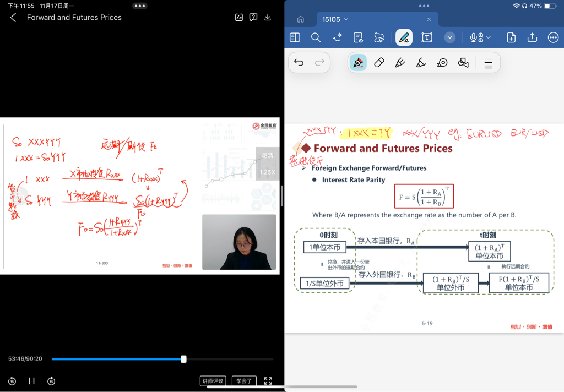The height and width of the screenshot is (392, 564).
Task: Pause the lecture video
Action: pyautogui.click(x=32, y=381)
